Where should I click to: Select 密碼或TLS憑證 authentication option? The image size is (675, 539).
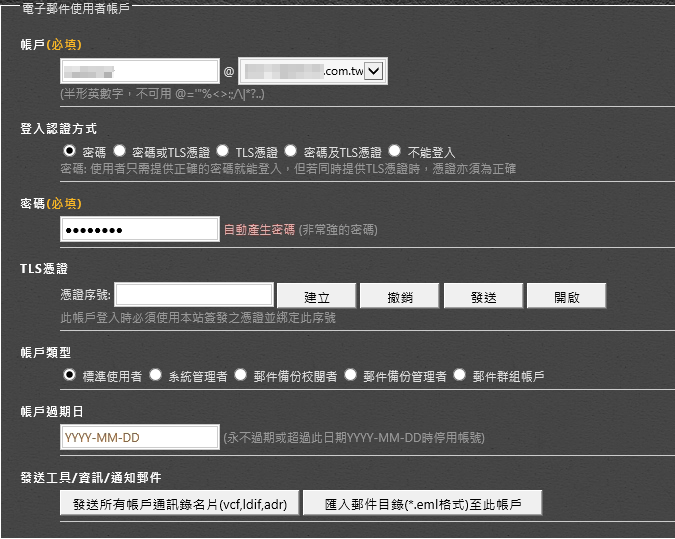(119, 151)
